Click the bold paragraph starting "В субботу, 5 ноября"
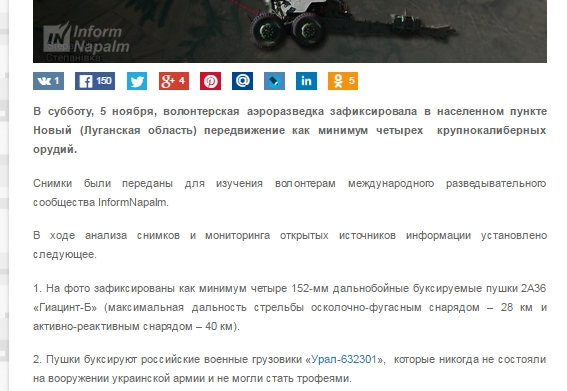The image size is (567, 391). pyautogui.click(x=290, y=130)
